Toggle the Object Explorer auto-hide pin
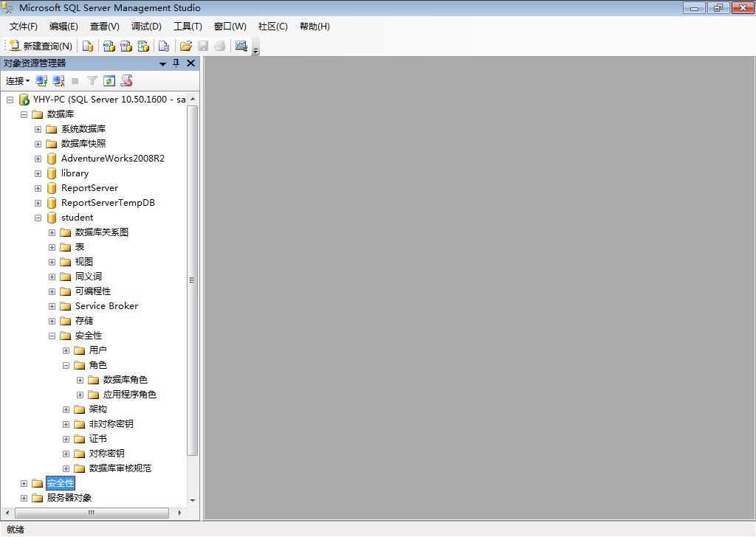 click(176, 63)
